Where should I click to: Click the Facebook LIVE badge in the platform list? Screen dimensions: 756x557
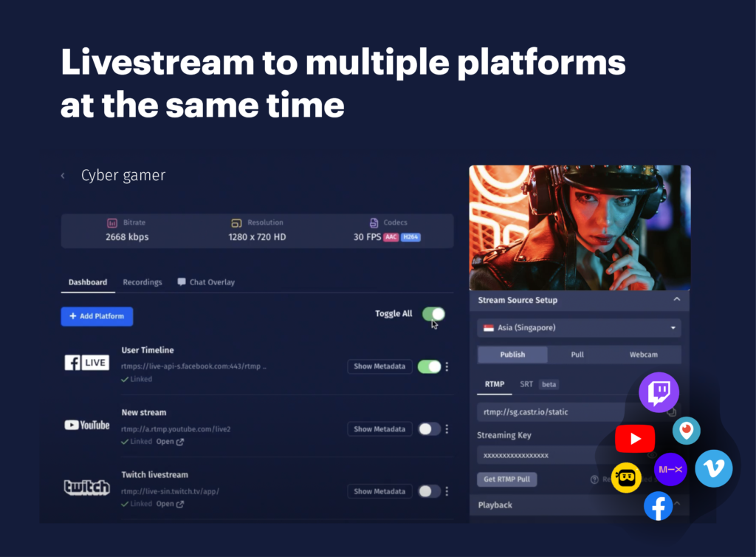pyautogui.click(x=86, y=362)
